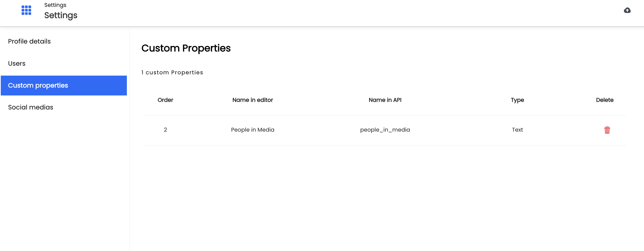Click the Settings breadcrumb label
This screenshot has height=251, width=644.
pyautogui.click(x=55, y=5)
